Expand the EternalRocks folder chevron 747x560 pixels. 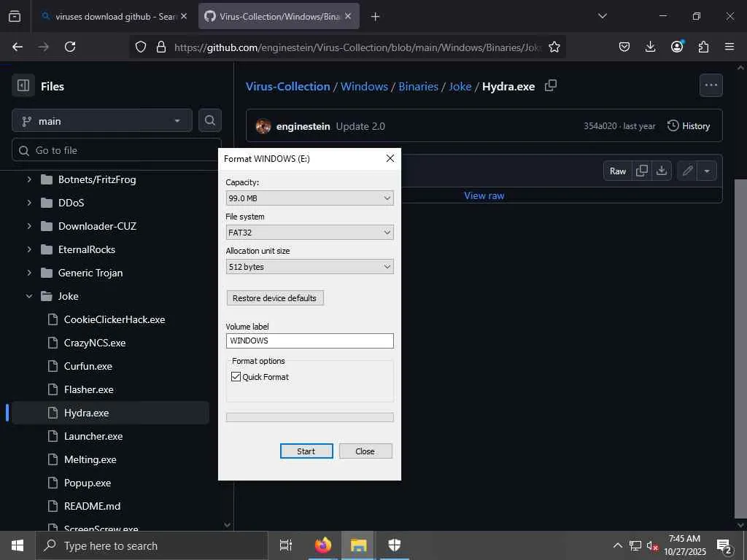29,249
